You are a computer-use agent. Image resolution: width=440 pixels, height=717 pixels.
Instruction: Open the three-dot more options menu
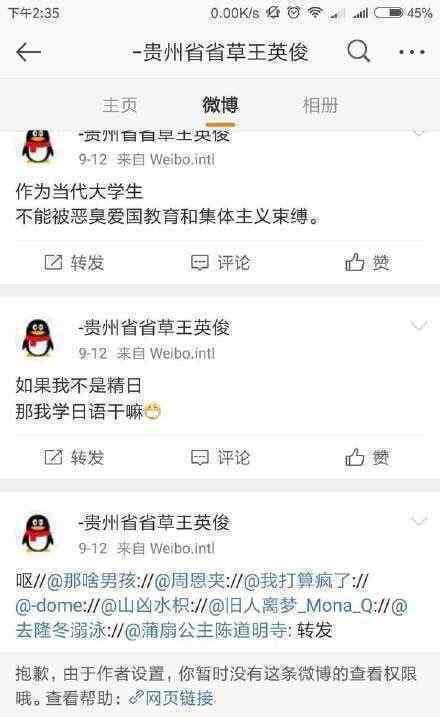coord(412,52)
